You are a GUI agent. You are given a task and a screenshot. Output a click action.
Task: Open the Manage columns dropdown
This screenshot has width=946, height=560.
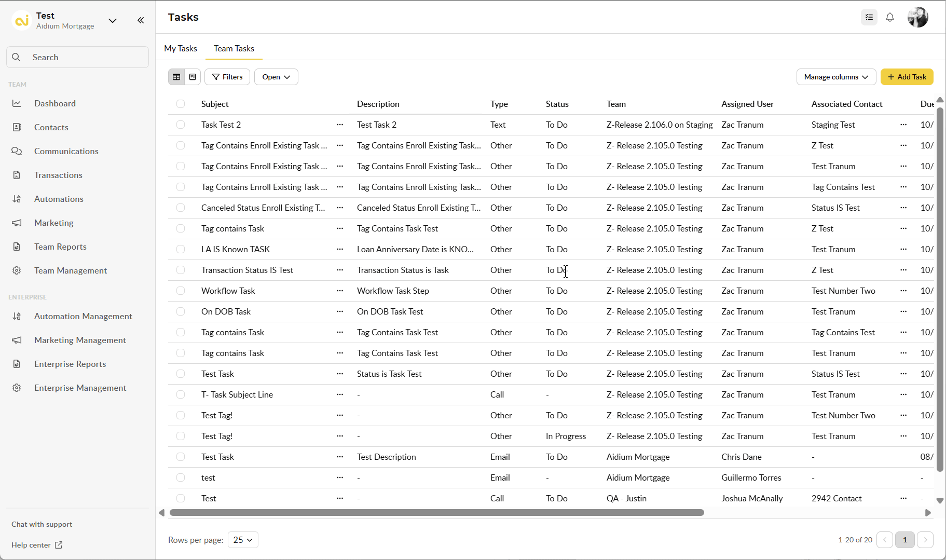click(x=836, y=77)
